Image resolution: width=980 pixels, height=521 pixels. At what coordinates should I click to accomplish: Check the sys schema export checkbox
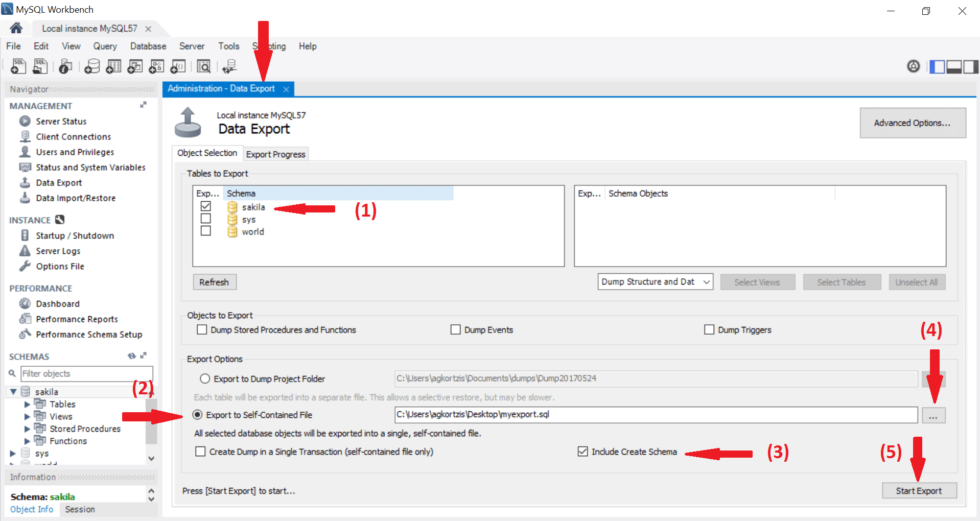point(206,219)
